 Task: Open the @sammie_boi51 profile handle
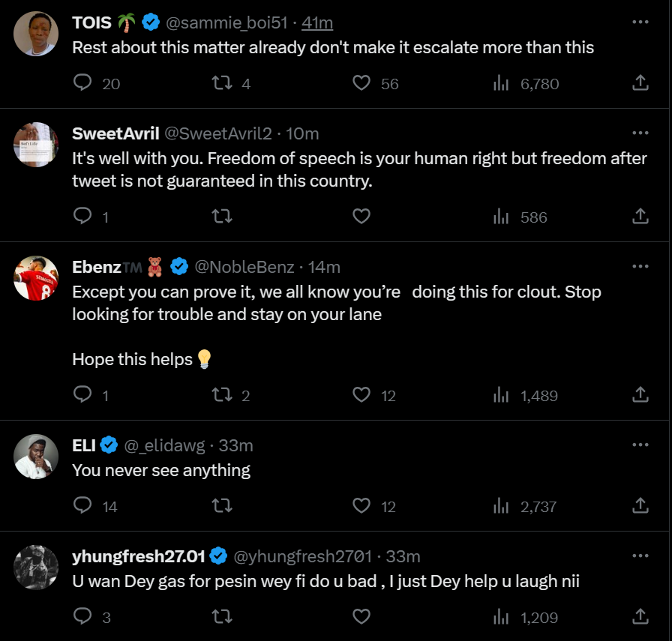coord(226,23)
